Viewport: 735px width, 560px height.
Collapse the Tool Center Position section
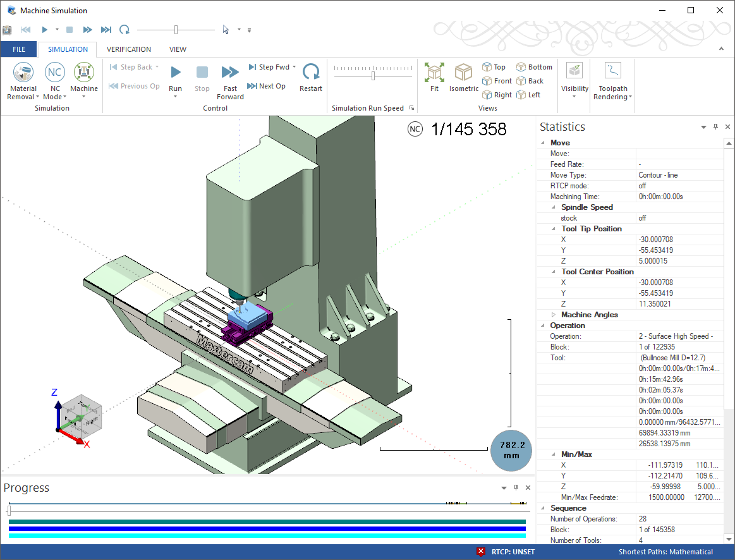click(x=554, y=272)
